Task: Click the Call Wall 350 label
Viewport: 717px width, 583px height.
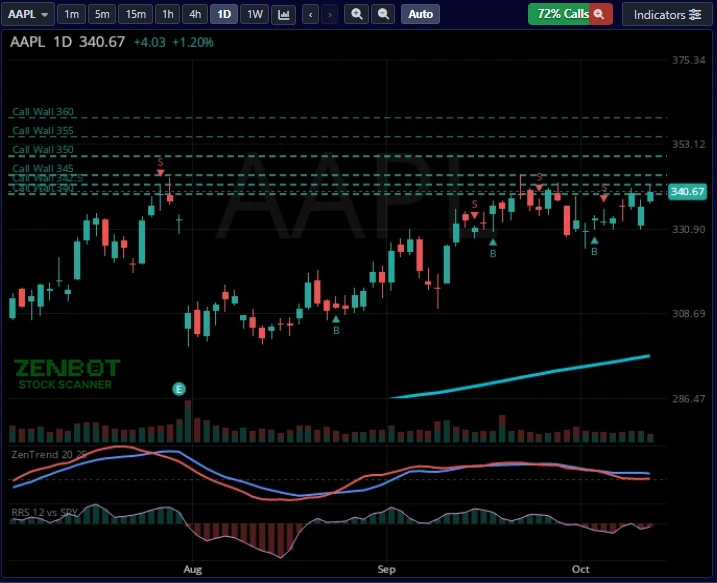Action: (43, 150)
